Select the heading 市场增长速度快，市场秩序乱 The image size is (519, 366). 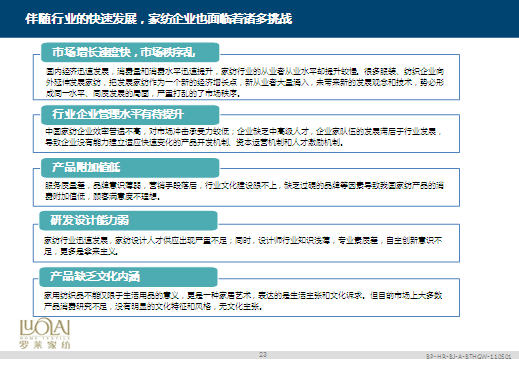click(130, 52)
